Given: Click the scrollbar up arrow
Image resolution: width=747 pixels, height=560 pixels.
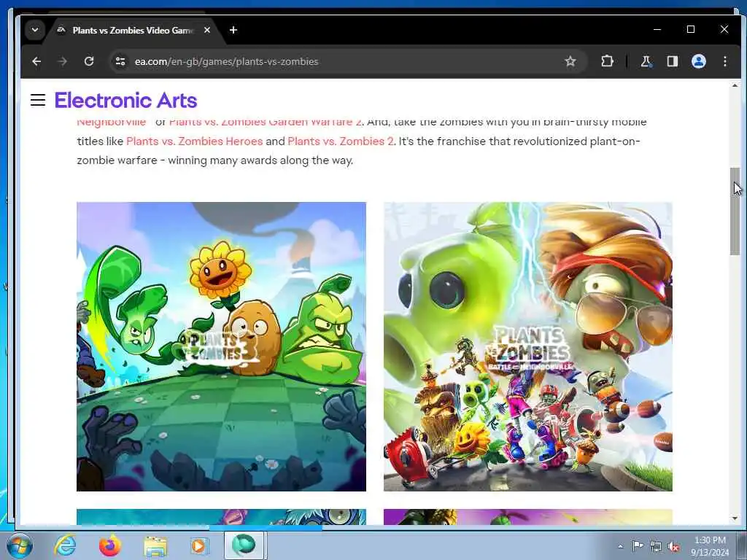Looking at the screenshot, I should pyautogui.click(x=735, y=86).
